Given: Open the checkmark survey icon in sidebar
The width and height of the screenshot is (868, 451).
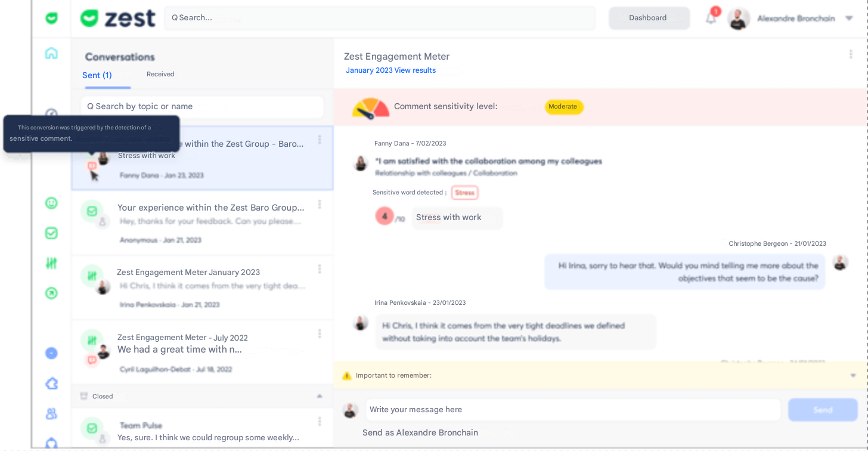Looking at the screenshot, I should point(51,233).
